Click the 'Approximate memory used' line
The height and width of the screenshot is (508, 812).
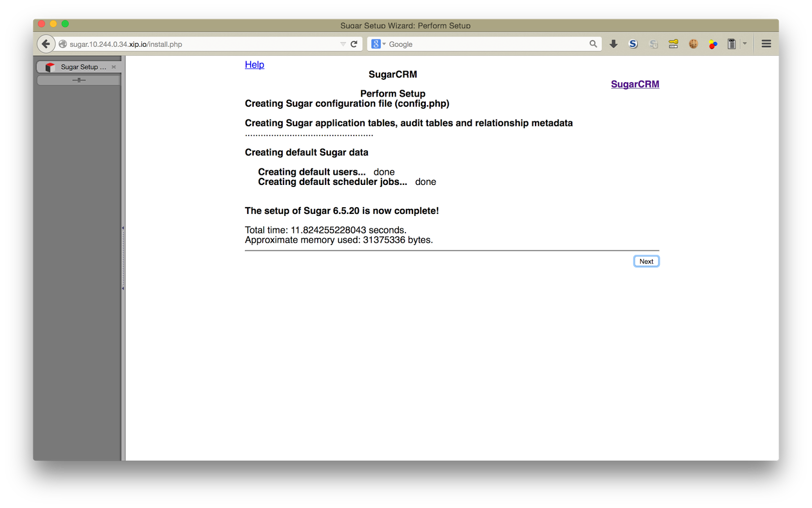(339, 240)
